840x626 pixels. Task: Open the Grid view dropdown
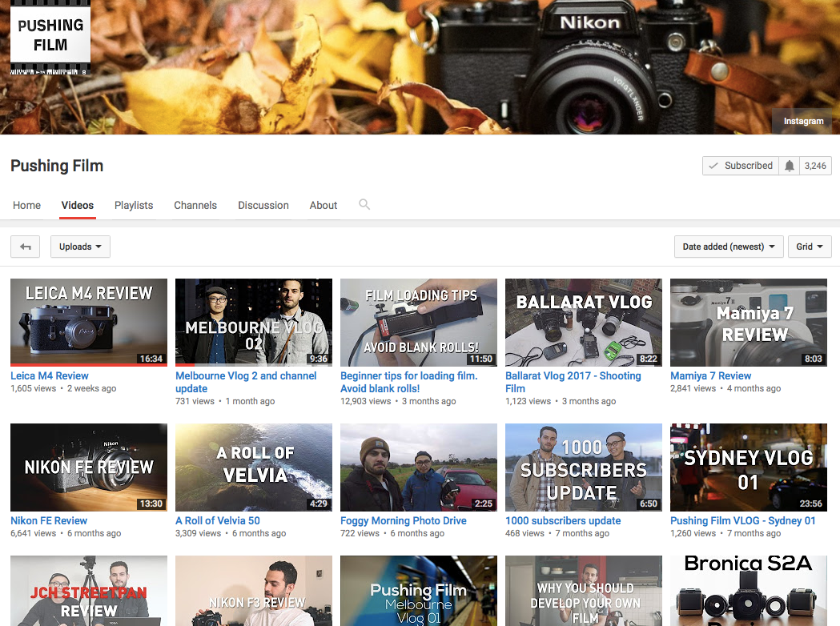click(810, 247)
